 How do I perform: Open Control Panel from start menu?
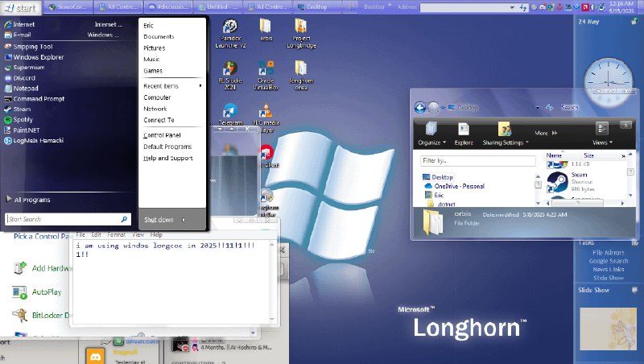click(162, 135)
